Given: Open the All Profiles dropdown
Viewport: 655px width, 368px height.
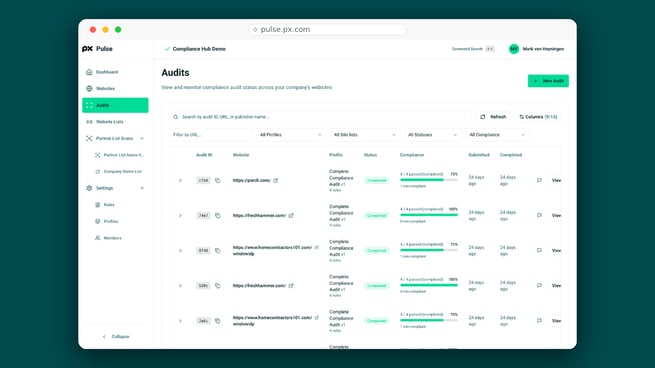Looking at the screenshot, I should tap(290, 135).
